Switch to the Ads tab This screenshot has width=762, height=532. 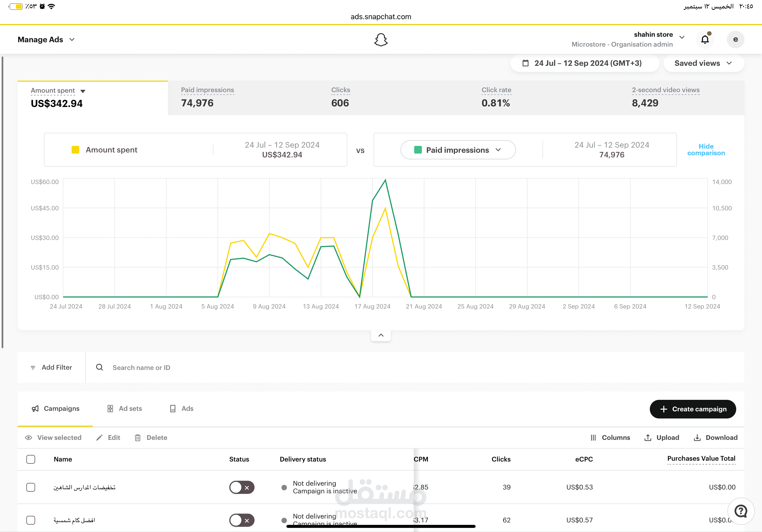point(182,409)
